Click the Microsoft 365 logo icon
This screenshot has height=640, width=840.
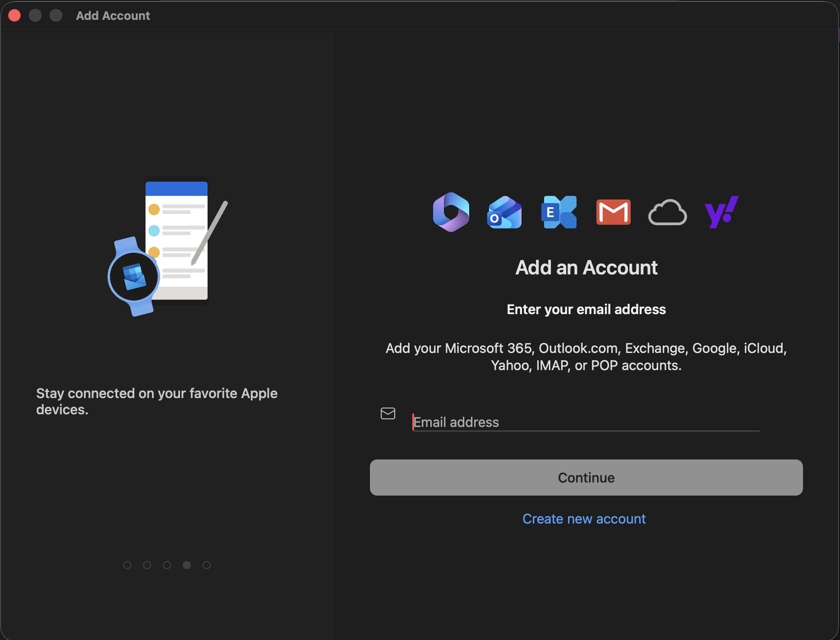pyautogui.click(x=451, y=212)
